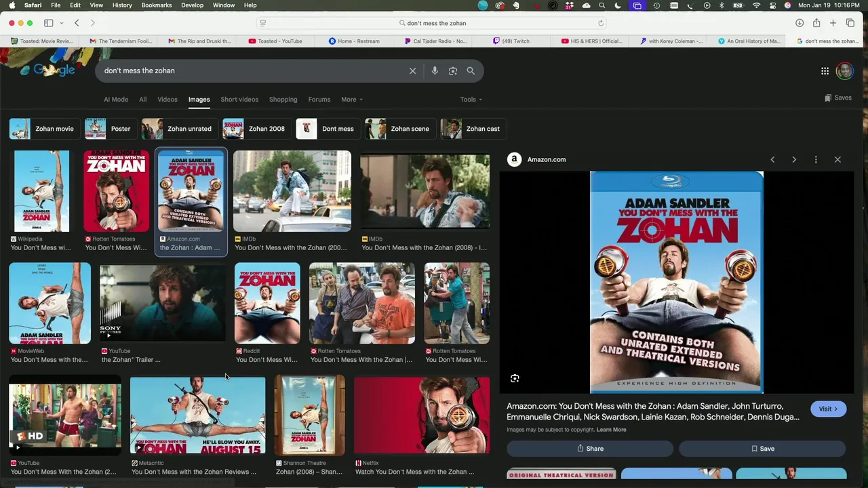868x488 pixels.
Task: Select the Zohan movie filter chip
Action: pos(45,129)
